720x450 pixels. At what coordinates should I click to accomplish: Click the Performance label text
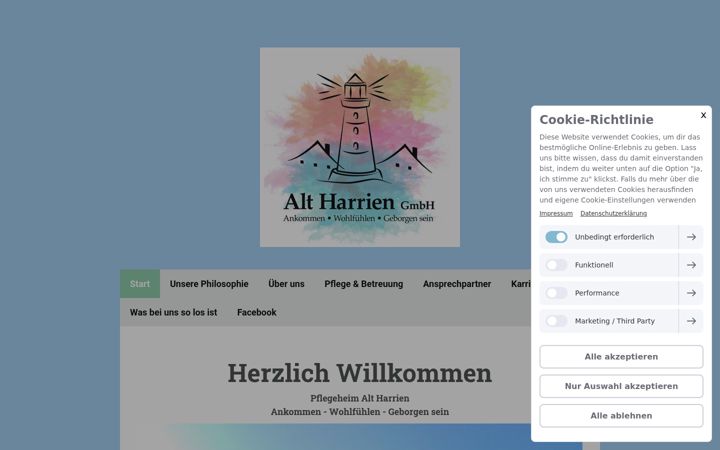597,293
